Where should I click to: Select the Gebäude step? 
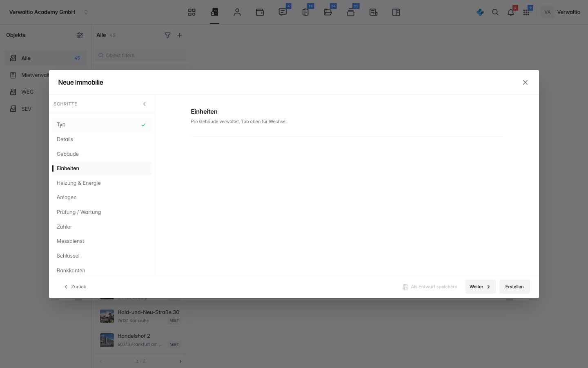coord(102,154)
